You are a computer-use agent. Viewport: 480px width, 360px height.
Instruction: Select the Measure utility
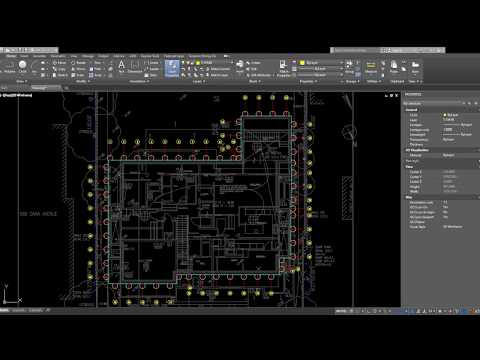click(x=371, y=67)
